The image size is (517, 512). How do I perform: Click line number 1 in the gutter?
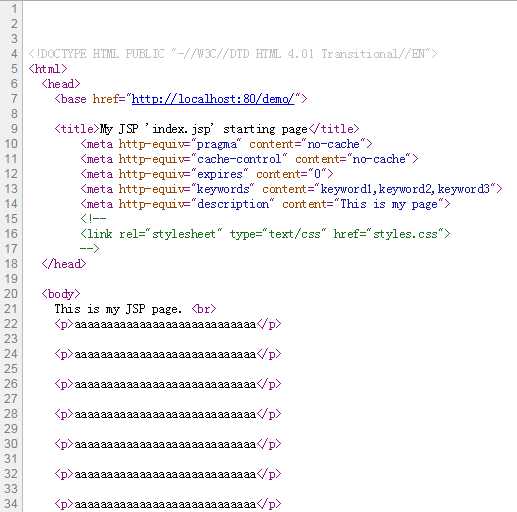[x=14, y=8]
